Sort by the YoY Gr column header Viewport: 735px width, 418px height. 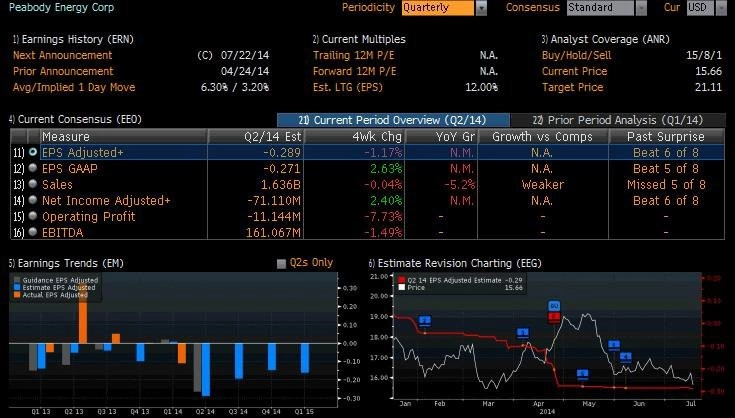tap(441, 136)
